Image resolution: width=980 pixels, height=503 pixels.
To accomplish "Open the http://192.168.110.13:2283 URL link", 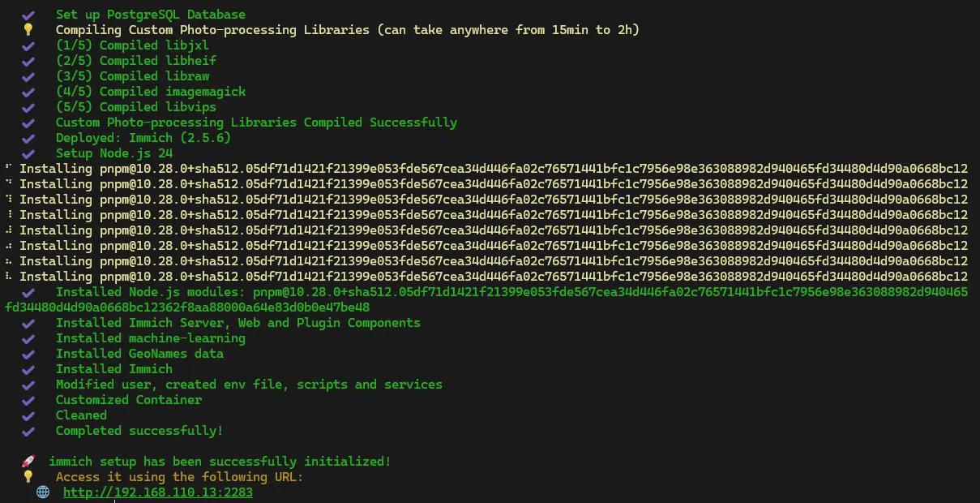I will point(157,492).
